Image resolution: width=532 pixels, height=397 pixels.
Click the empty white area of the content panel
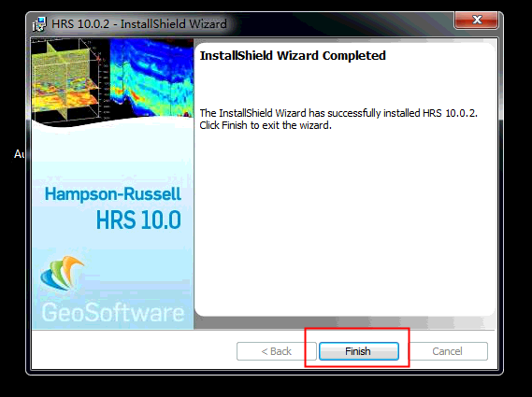click(344, 220)
